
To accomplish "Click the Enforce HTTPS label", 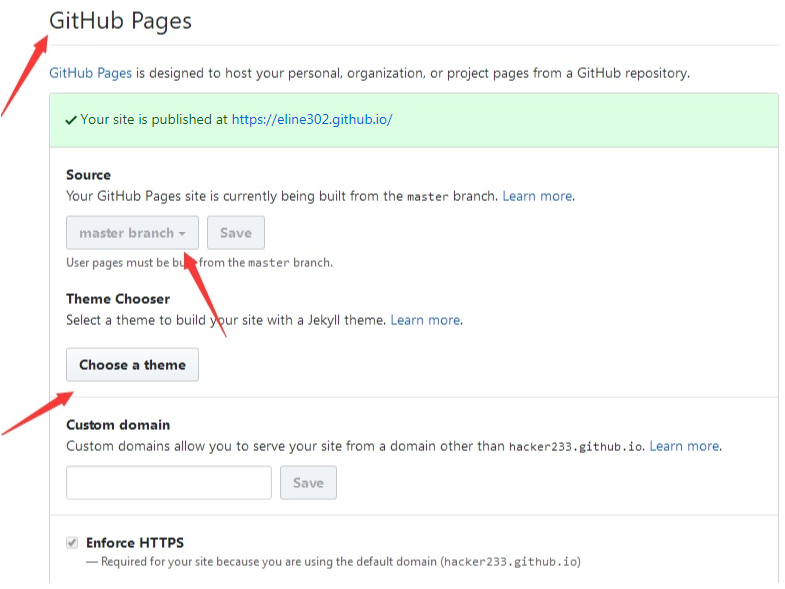I will click(135, 543).
